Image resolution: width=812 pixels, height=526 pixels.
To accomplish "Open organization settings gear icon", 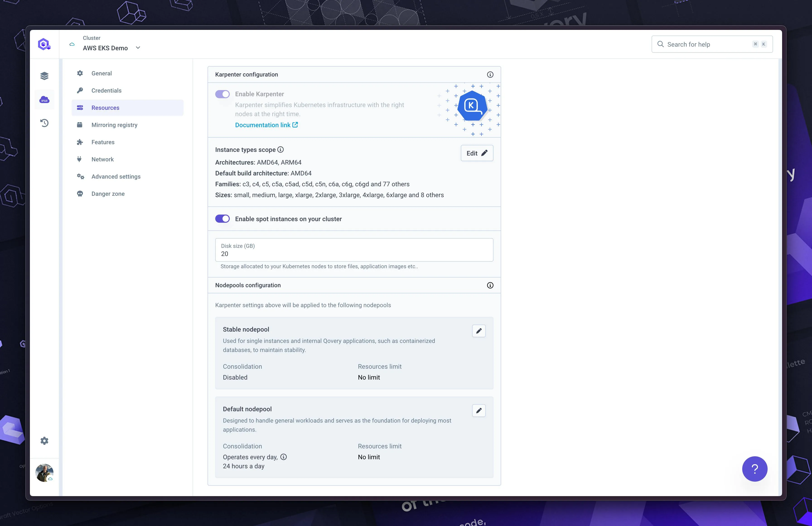I will pos(44,441).
